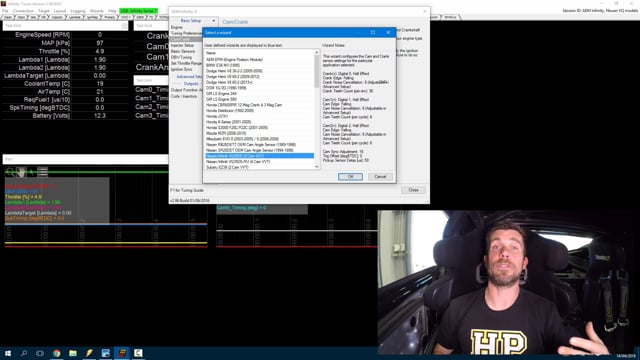Screen dimensions: 640x360
Task: Click the green USB Infinity Series status indicator
Action: coord(138,11)
